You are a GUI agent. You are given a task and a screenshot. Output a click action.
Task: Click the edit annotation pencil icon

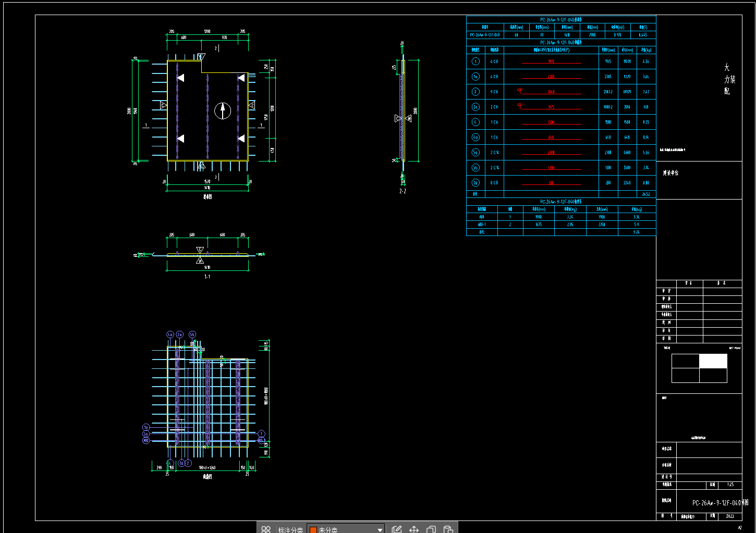[x=397, y=529]
